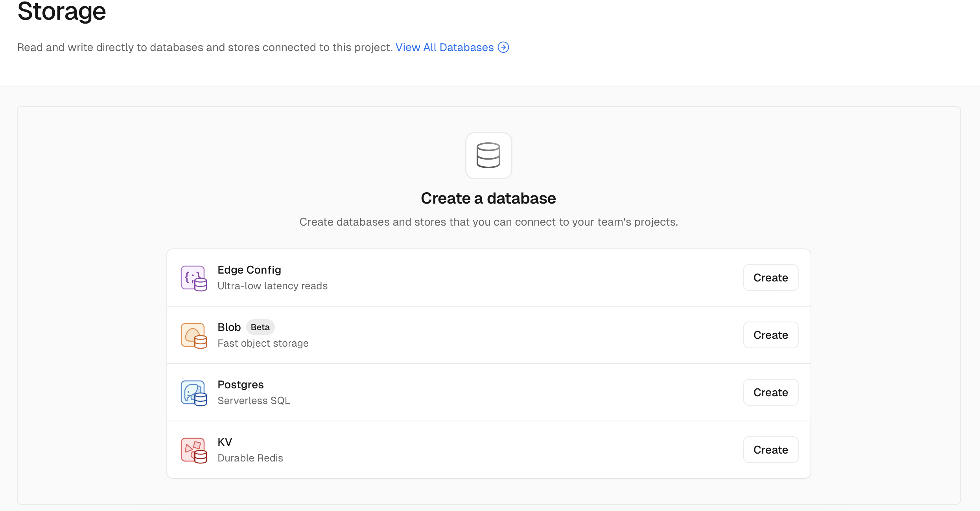Click the KV Redis red icon

click(193, 450)
